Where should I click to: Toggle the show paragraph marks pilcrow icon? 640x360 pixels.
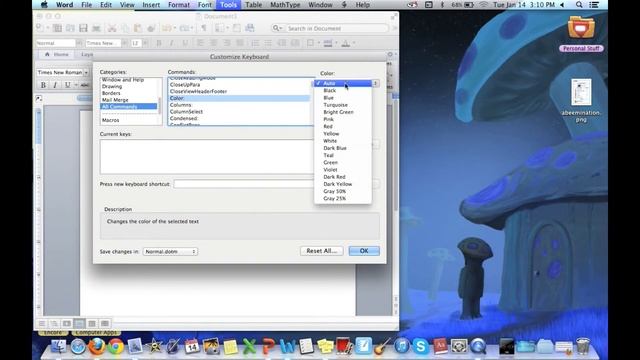click(203, 28)
